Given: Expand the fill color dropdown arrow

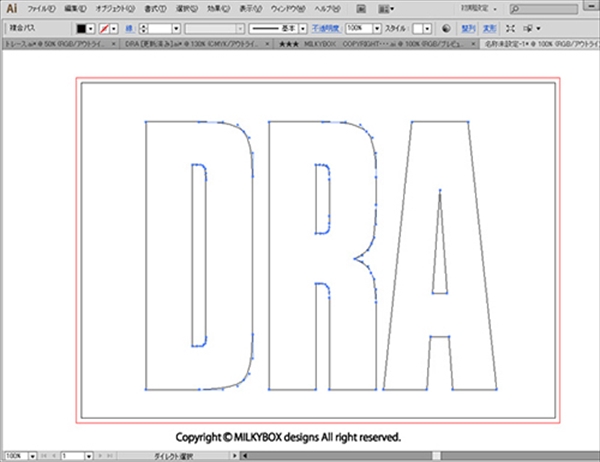Looking at the screenshot, I should point(91,29).
